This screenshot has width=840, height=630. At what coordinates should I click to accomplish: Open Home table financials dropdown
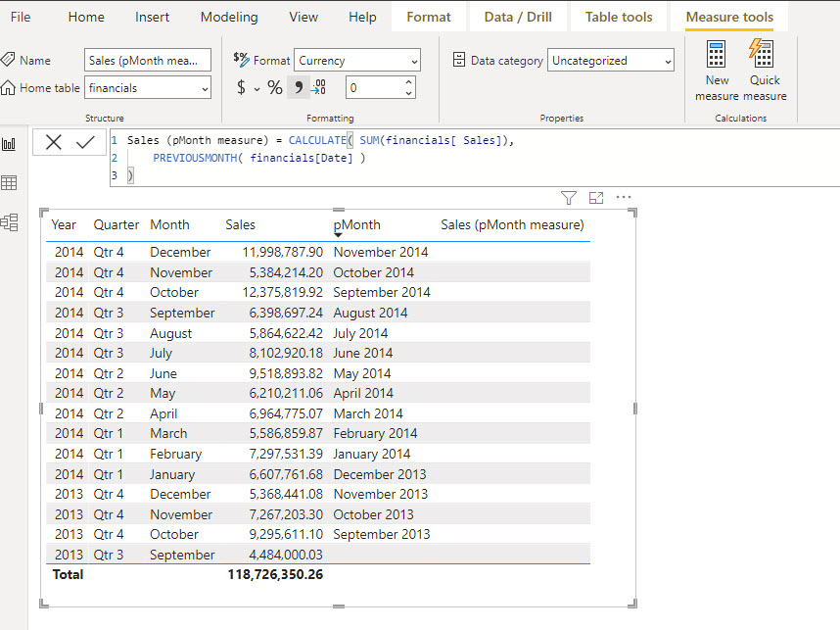tap(147, 88)
